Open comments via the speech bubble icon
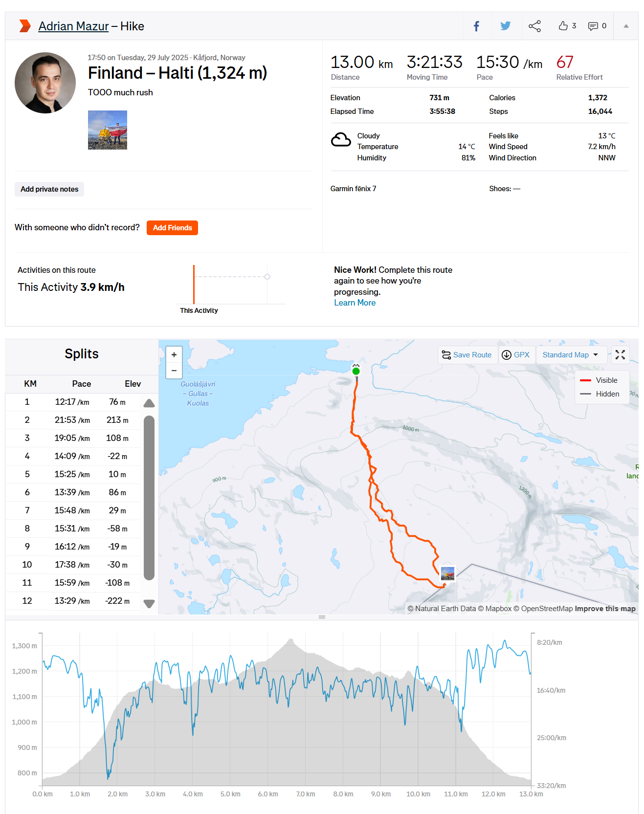This screenshot has width=644, height=814. pyautogui.click(x=593, y=26)
